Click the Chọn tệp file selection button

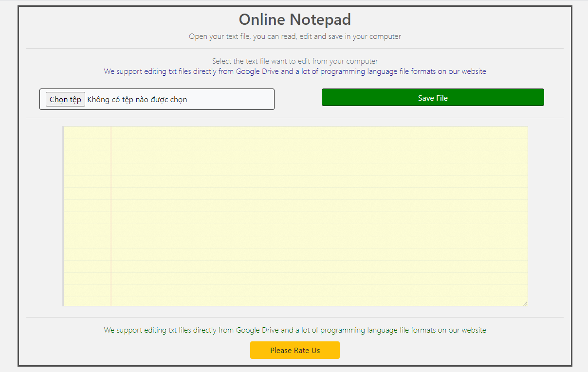click(65, 99)
